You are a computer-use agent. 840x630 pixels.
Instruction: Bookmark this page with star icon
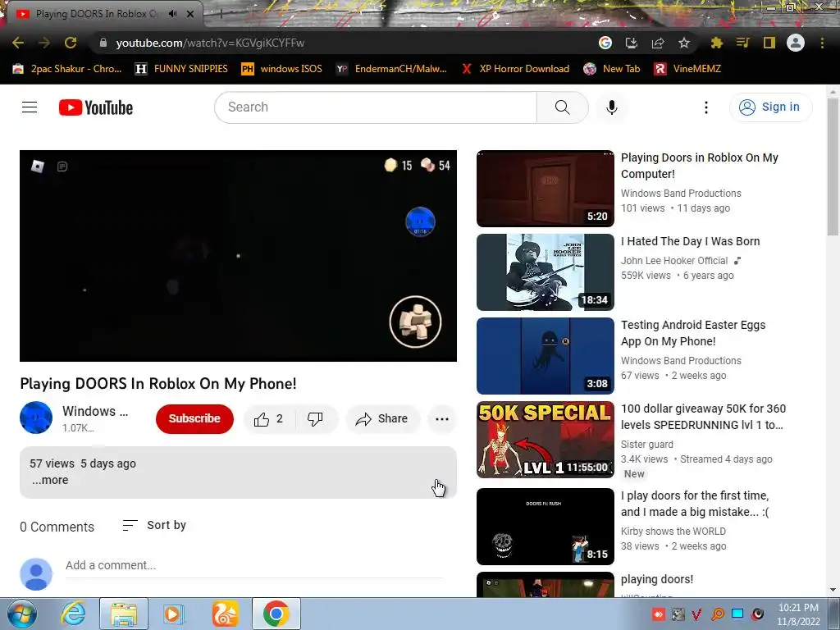pyautogui.click(x=684, y=43)
